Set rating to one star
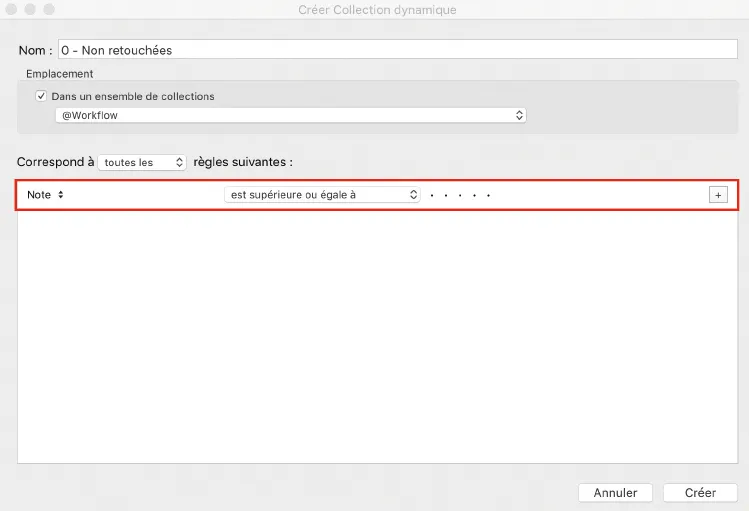Screen dimensions: 749x511 431,195
